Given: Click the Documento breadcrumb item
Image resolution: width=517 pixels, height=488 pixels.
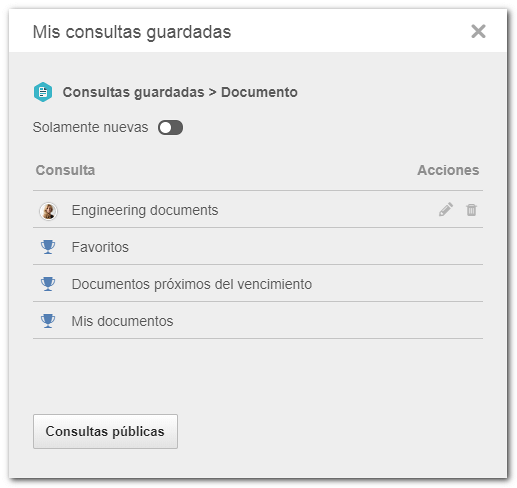Looking at the screenshot, I should [x=259, y=92].
